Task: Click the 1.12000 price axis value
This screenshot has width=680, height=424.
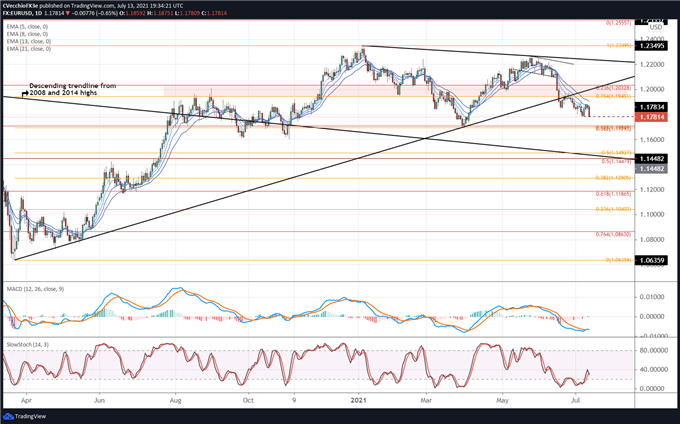Action: coord(652,189)
